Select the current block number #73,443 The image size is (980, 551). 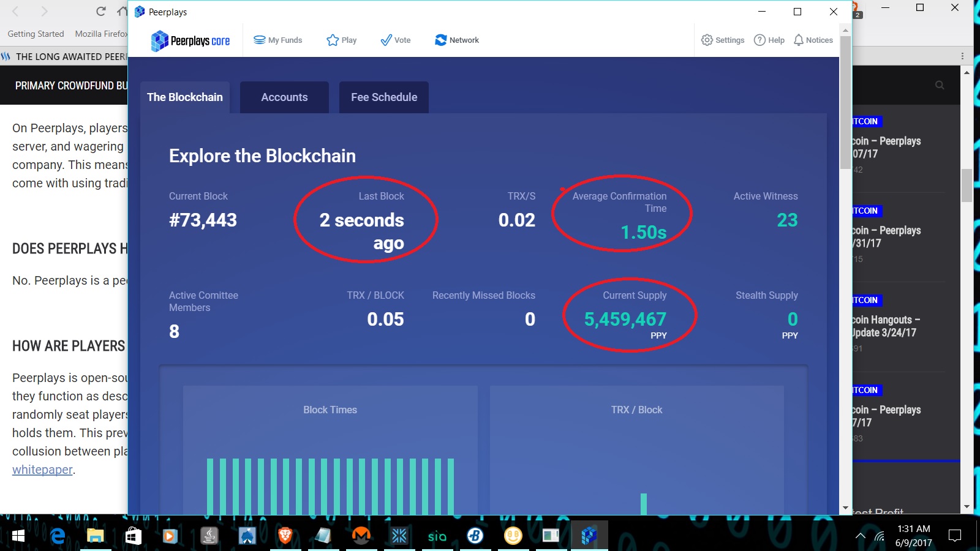[x=203, y=220]
